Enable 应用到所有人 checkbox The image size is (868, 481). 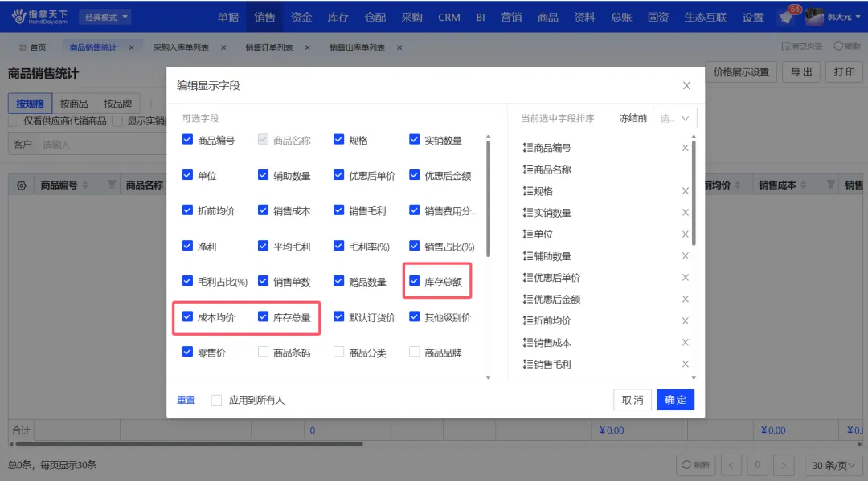216,400
